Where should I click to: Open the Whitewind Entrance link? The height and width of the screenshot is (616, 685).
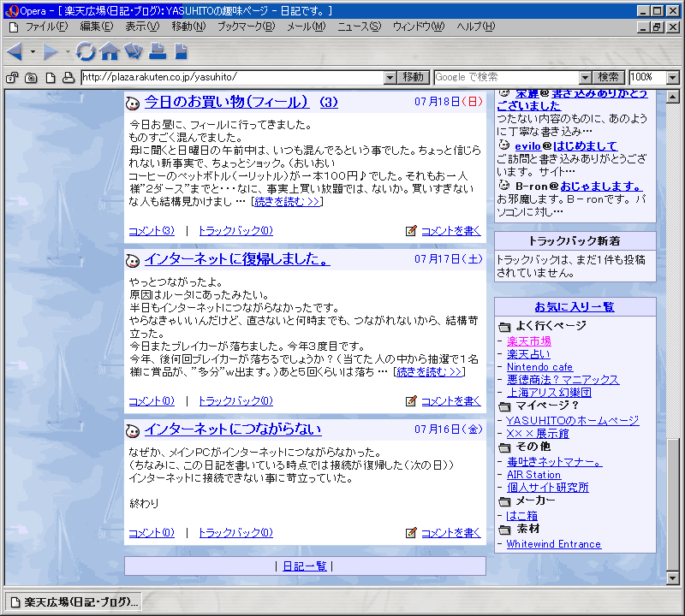click(x=553, y=544)
